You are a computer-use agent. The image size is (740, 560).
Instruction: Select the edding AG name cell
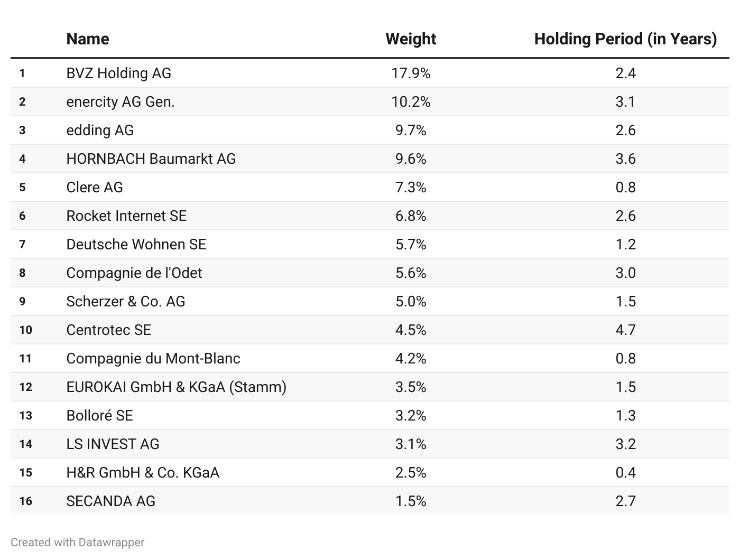100,130
